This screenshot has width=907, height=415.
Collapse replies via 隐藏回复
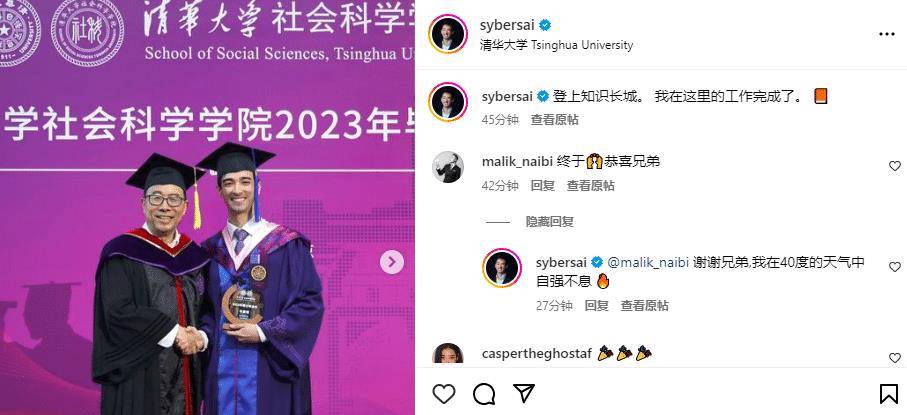pos(550,222)
